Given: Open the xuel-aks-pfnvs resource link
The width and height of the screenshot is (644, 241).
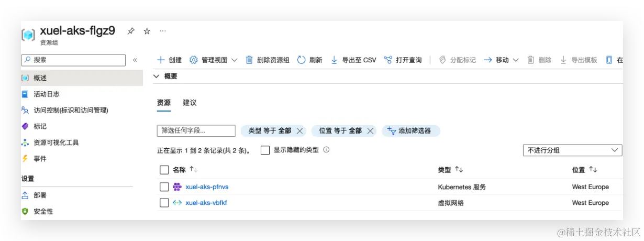Looking at the screenshot, I should pyautogui.click(x=207, y=187).
